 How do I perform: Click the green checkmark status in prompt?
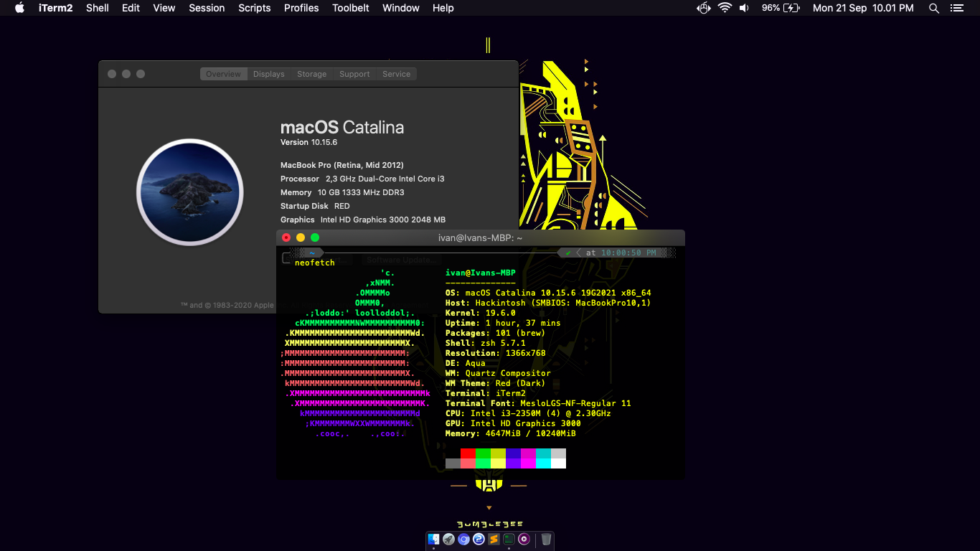pyautogui.click(x=568, y=253)
